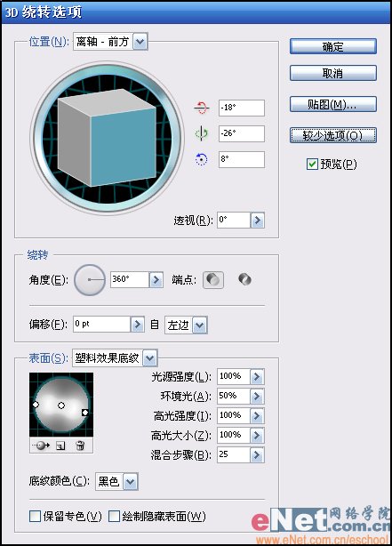This screenshot has height=546, width=392.
Task: Open the 左边 offset side dropdown
Action: tap(199, 325)
